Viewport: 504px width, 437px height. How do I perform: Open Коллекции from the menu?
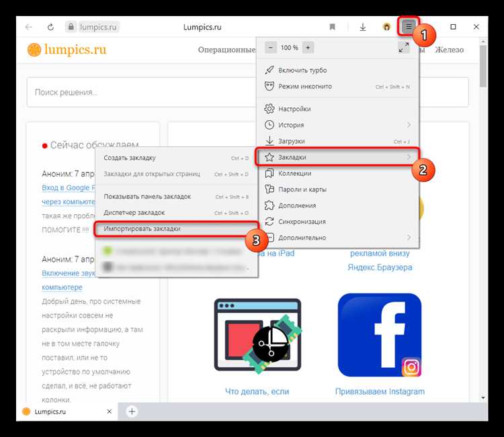[338, 173]
